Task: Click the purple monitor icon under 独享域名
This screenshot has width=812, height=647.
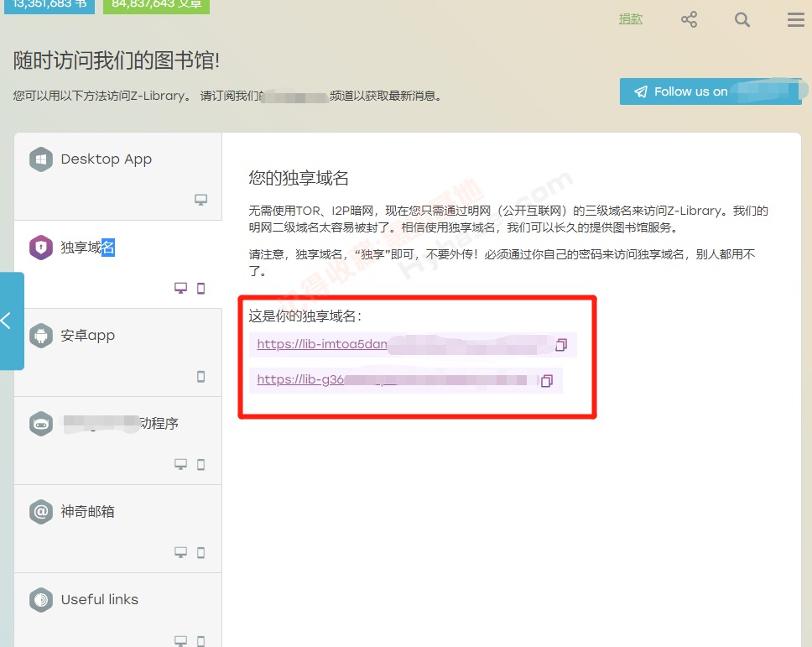Action: [180, 288]
